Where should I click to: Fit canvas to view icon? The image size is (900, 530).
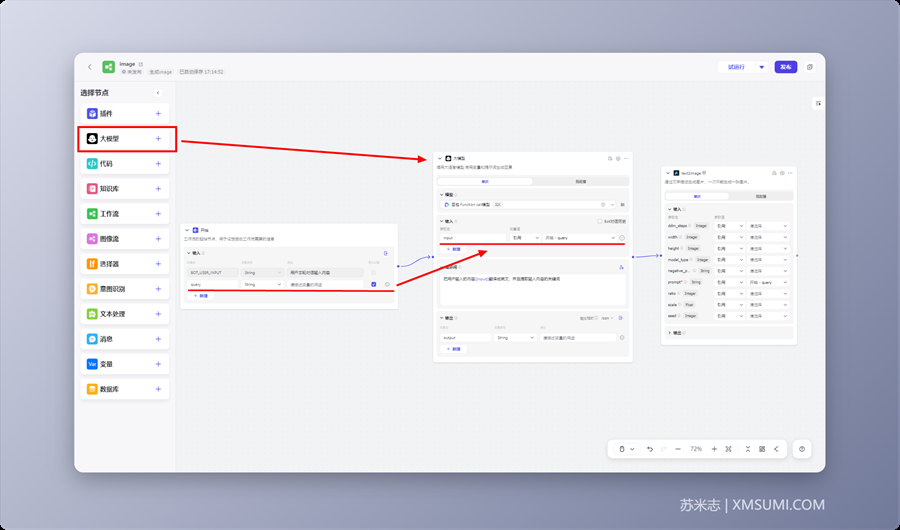tap(728, 449)
